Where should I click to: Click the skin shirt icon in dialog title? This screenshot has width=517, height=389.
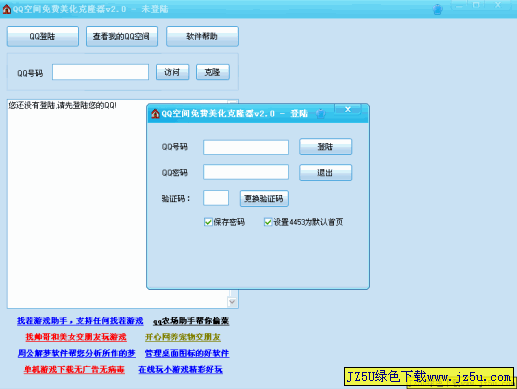point(321,114)
